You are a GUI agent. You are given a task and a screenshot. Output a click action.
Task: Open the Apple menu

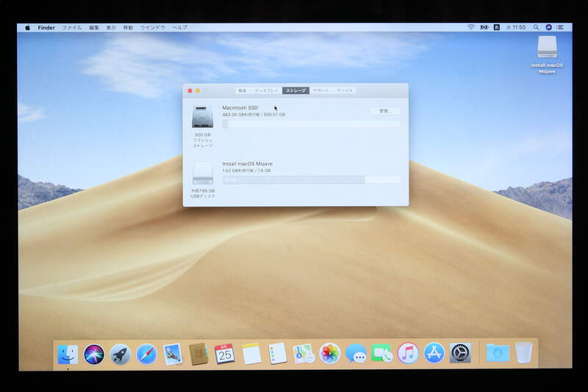[27, 27]
